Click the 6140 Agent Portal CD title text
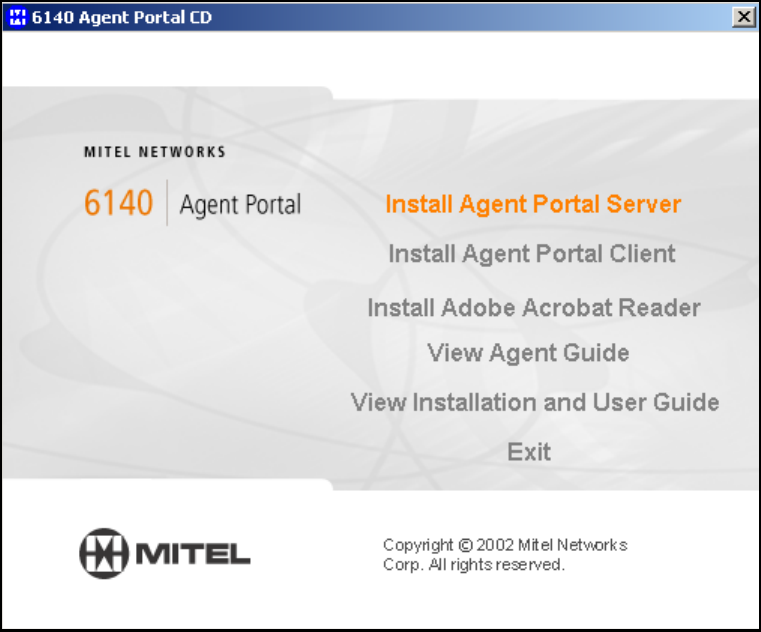Viewport: 761px width, 632px height. point(122,17)
